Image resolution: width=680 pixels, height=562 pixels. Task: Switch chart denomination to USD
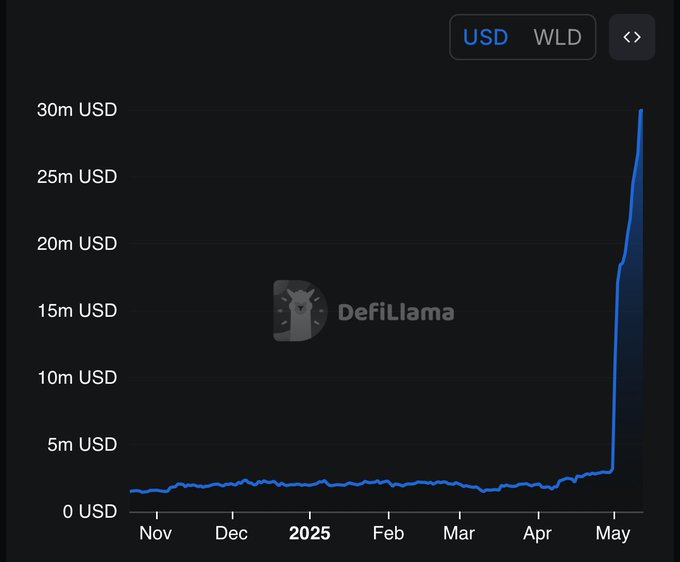[x=486, y=38]
